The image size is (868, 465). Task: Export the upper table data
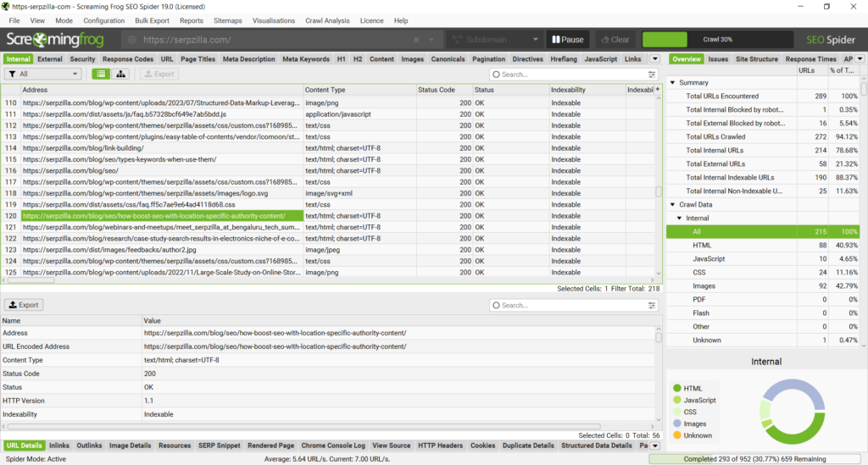tap(159, 74)
